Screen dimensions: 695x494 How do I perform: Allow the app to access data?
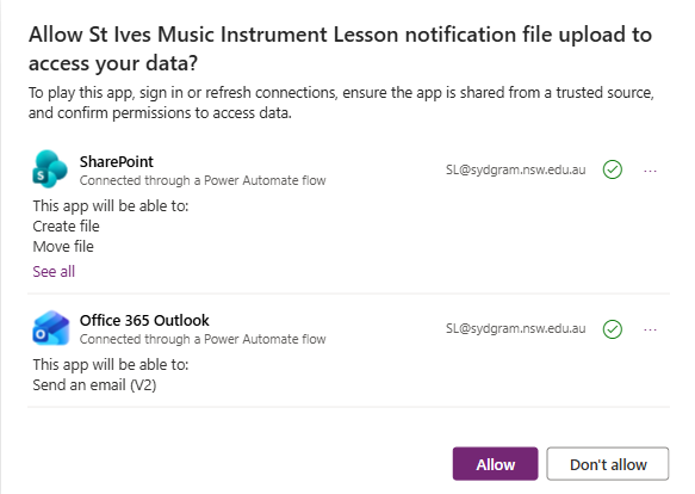point(495,464)
